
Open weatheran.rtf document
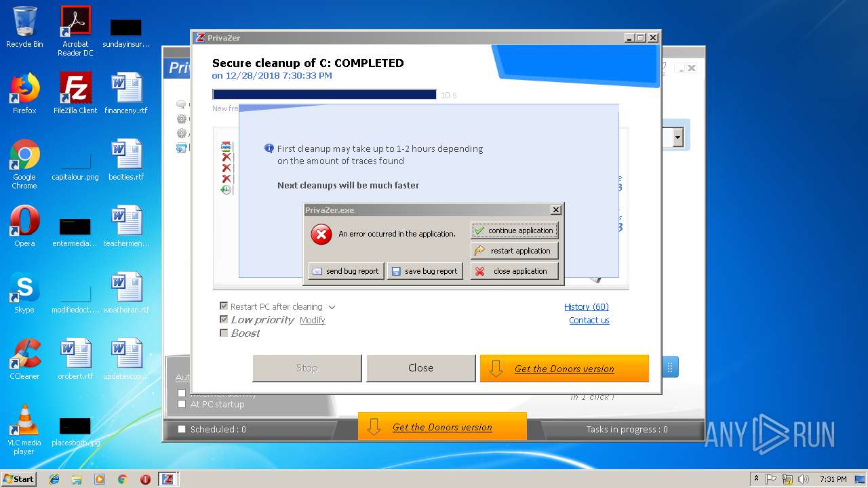126,293
